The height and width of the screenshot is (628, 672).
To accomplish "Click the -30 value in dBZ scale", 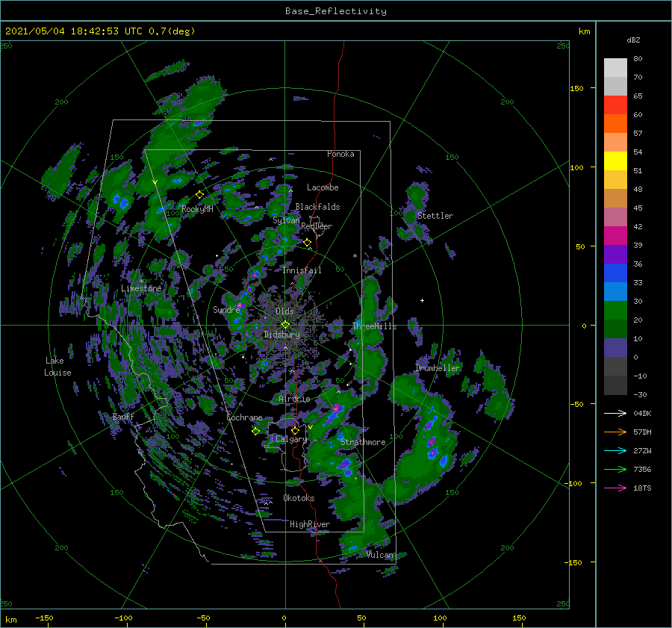I will [640, 394].
